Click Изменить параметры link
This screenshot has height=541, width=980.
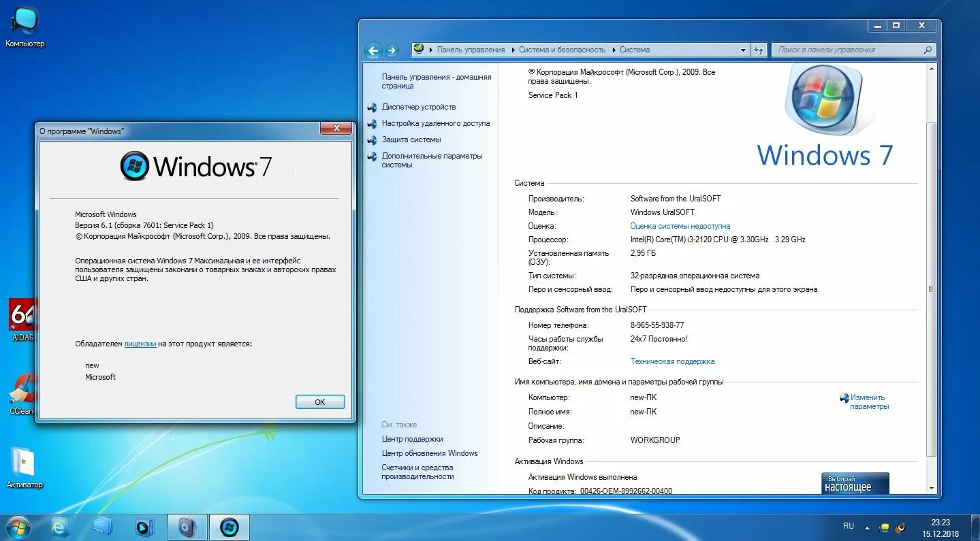click(x=869, y=401)
